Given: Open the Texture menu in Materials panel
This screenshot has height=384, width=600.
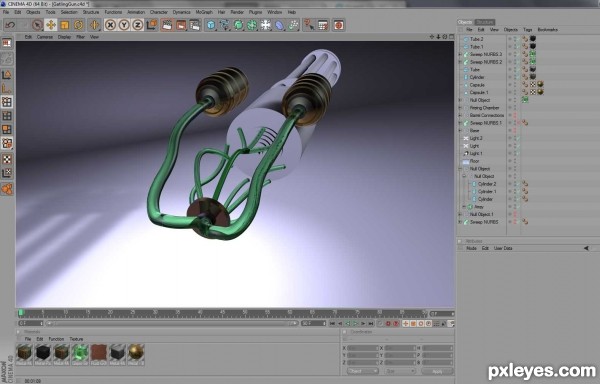Looking at the screenshot, I should pyautogui.click(x=76, y=339).
